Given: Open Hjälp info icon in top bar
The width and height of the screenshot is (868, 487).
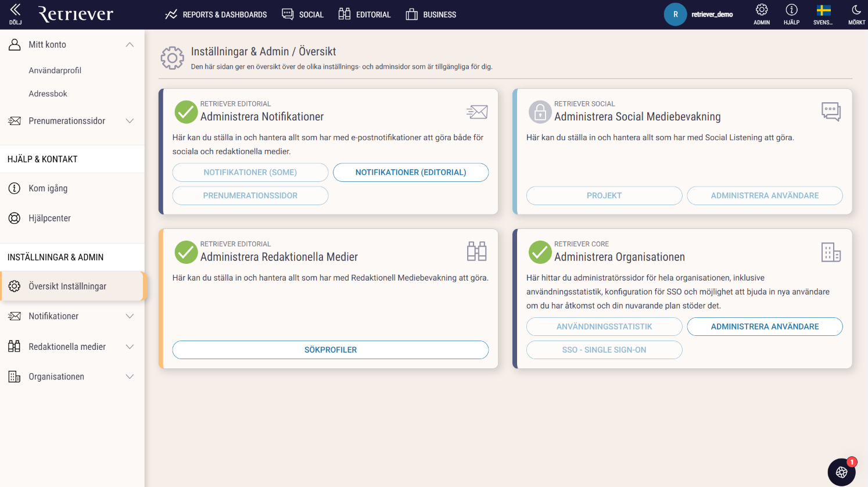Looking at the screenshot, I should click(x=791, y=15).
